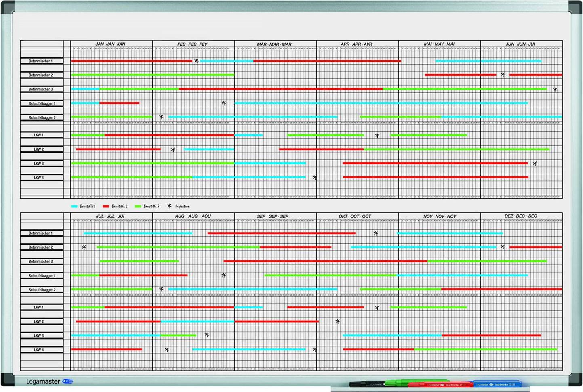Click the Inspektion asterisk symbol in the legend

(169, 206)
